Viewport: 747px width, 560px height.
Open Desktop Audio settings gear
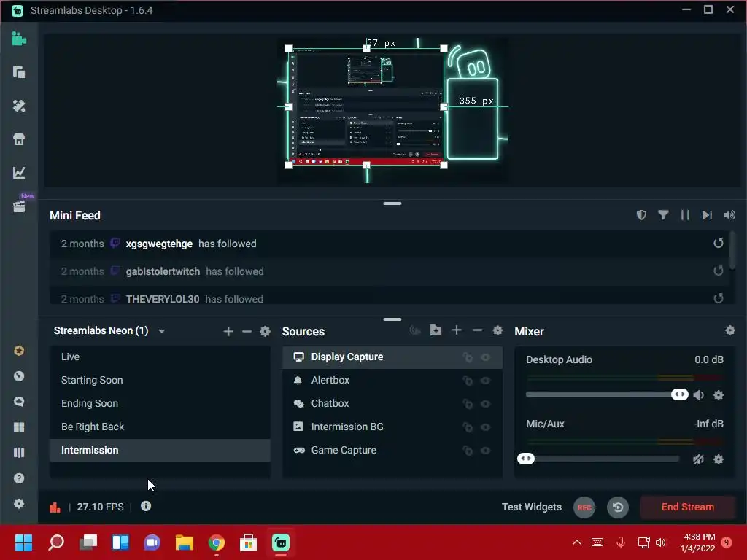[x=719, y=394]
